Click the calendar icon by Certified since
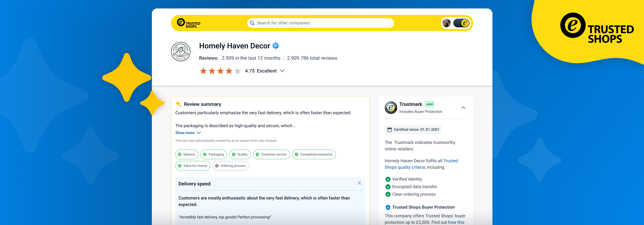The height and width of the screenshot is (225, 644). click(x=390, y=129)
